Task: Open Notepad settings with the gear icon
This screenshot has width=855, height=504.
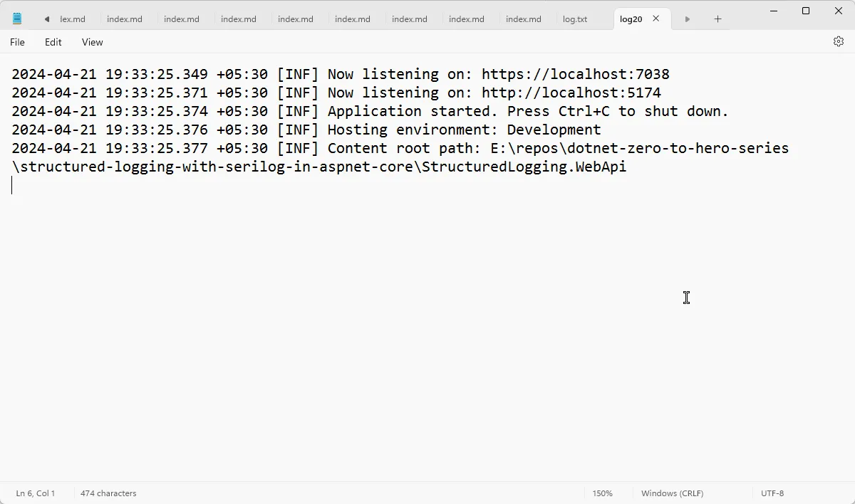Action: [838, 41]
